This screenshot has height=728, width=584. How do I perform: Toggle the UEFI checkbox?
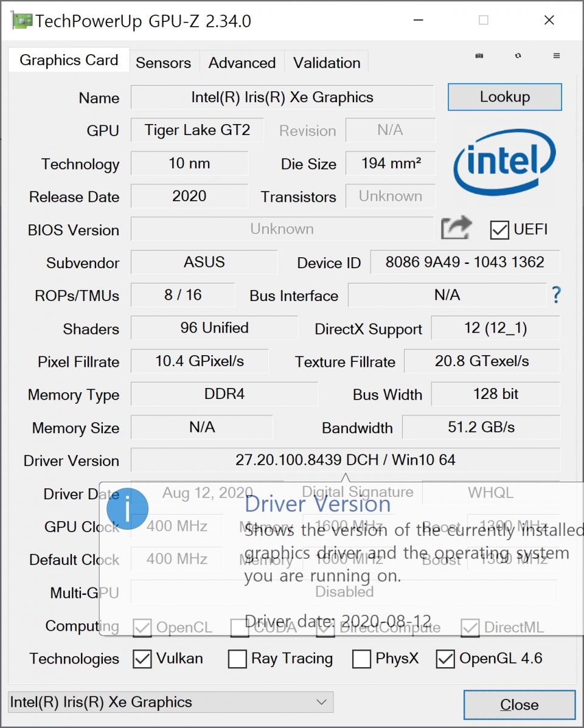(499, 230)
